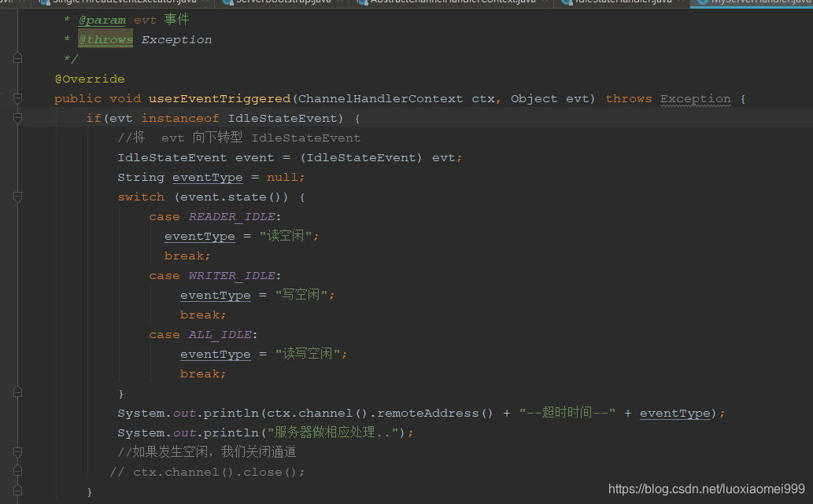Click the ALL_IDLE case constant

tap(220, 335)
